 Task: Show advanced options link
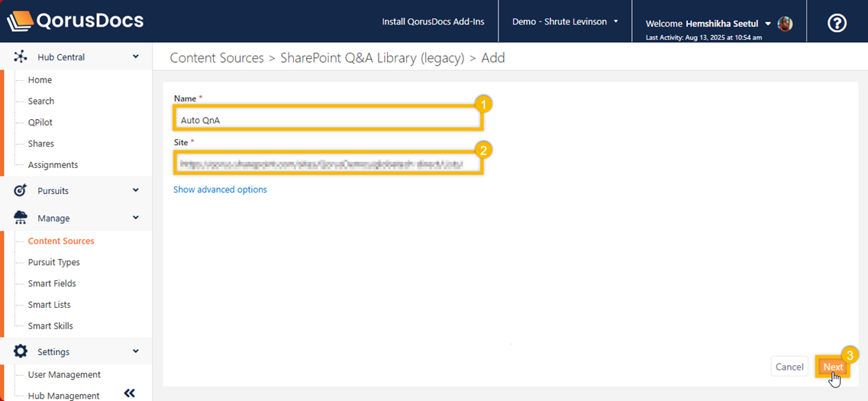220,189
